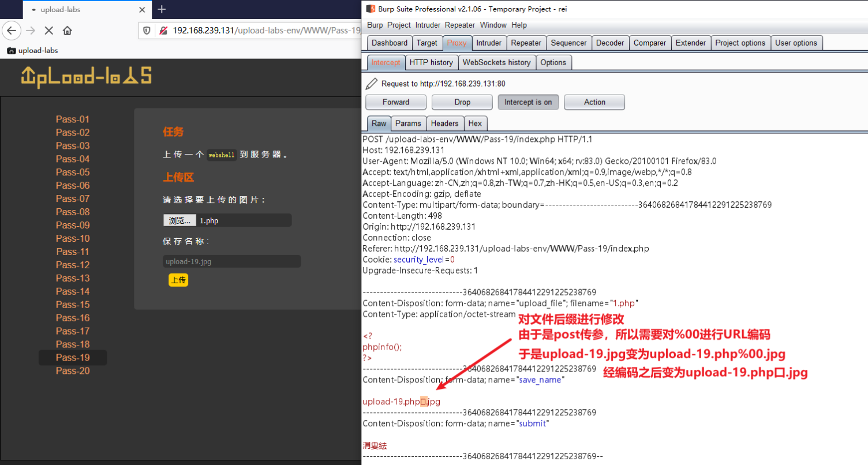Switch to the Headers view tab
The width and height of the screenshot is (868, 465).
point(444,123)
